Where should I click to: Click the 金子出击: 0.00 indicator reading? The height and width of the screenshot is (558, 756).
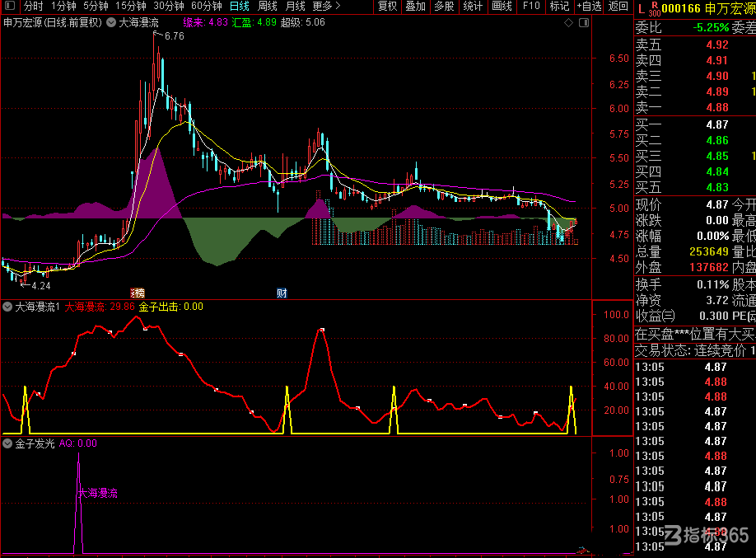[x=171, y=307]
